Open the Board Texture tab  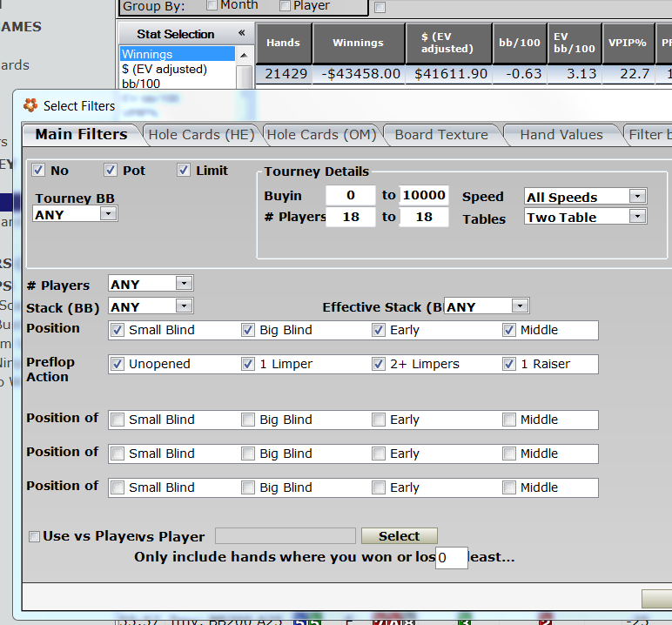(441, 135)
